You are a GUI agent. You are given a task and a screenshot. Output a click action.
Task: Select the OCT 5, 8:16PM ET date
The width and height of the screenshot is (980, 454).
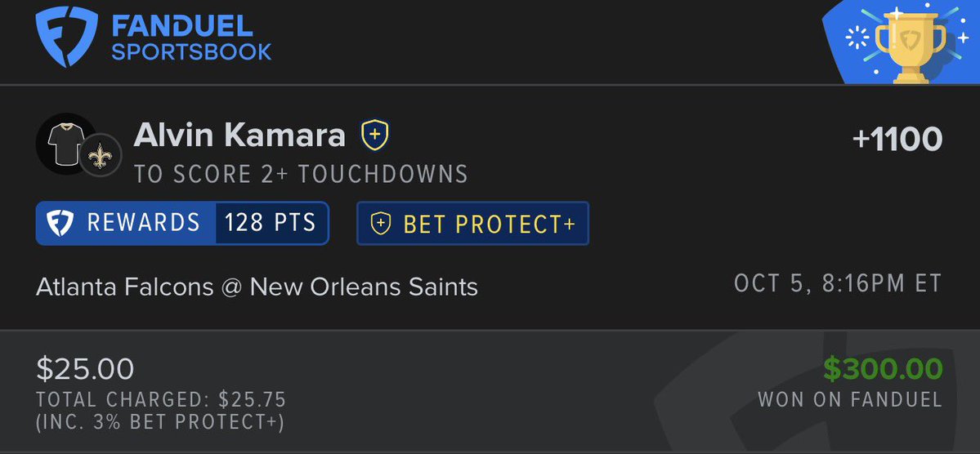tap(838, 283)
